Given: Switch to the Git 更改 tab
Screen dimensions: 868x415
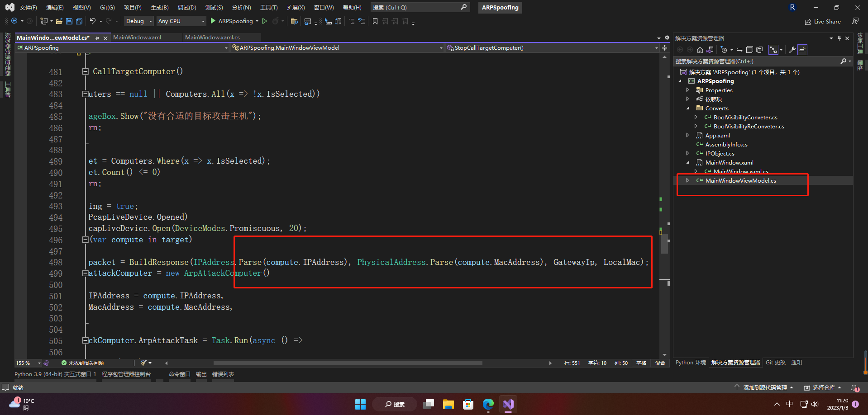Looking at the screenshot, I should click(x=776, y=363).
